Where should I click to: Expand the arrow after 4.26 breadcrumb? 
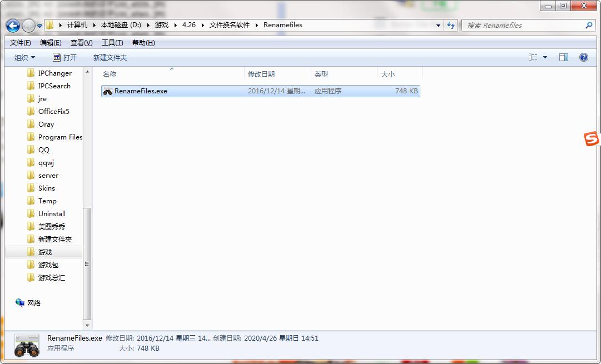coord(202,26)
